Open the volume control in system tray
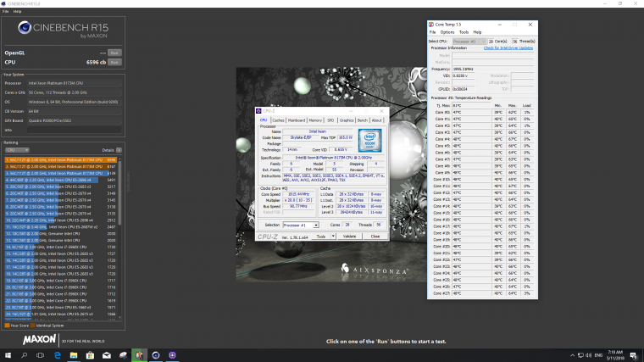 589,355
